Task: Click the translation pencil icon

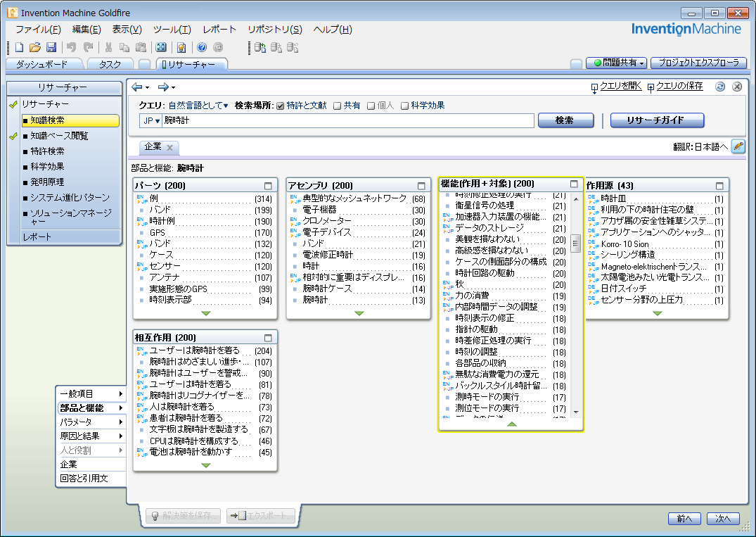Action: [x=738, y=146]
